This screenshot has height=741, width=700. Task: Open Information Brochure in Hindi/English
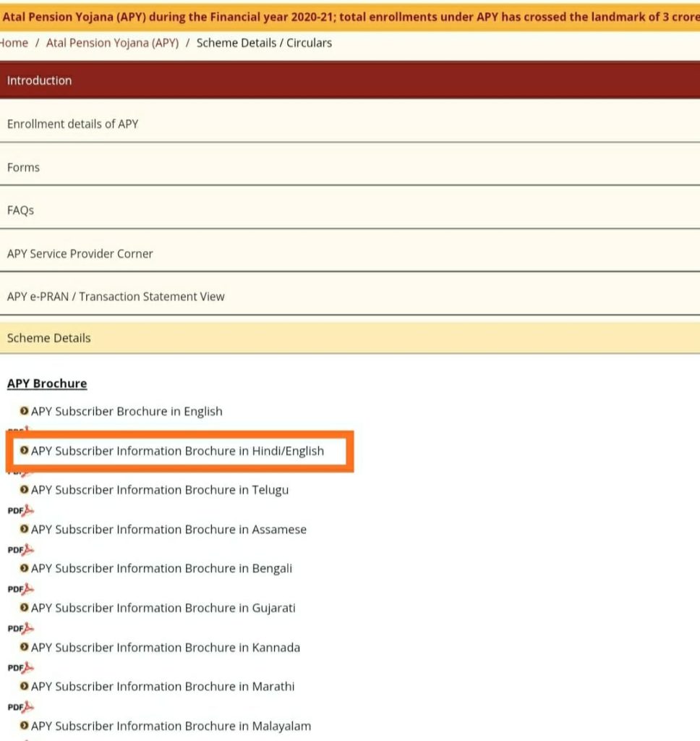point(178,451)
